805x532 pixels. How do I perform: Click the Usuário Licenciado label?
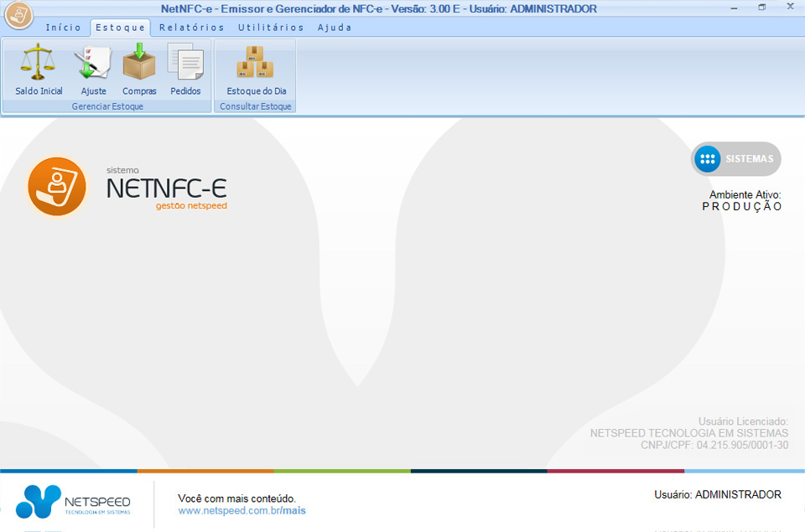coord(743,421)
